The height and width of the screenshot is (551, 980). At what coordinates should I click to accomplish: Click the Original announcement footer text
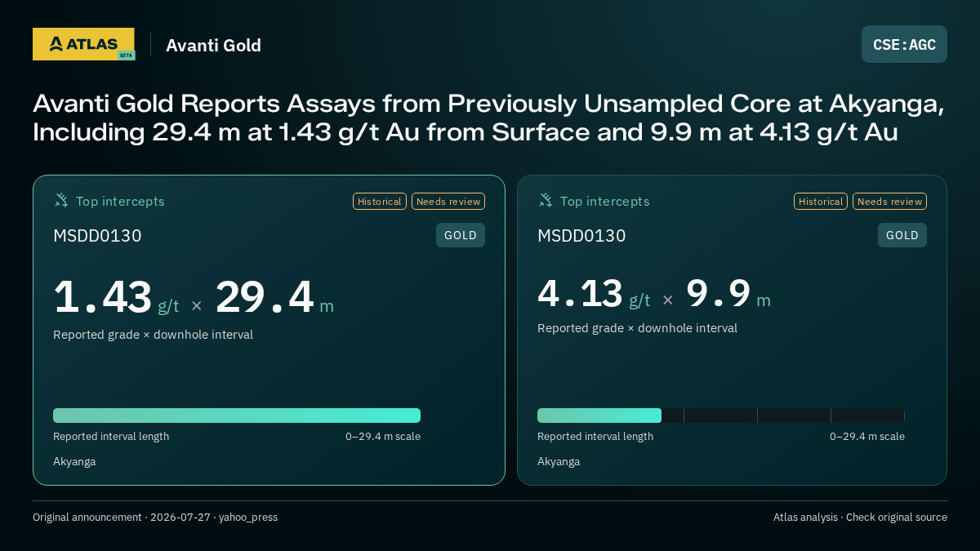[x=155, y=518]
